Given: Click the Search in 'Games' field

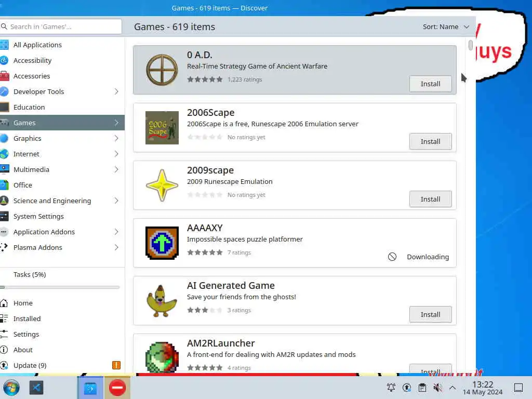Looking at the screenshot, I should pos(60,26).
